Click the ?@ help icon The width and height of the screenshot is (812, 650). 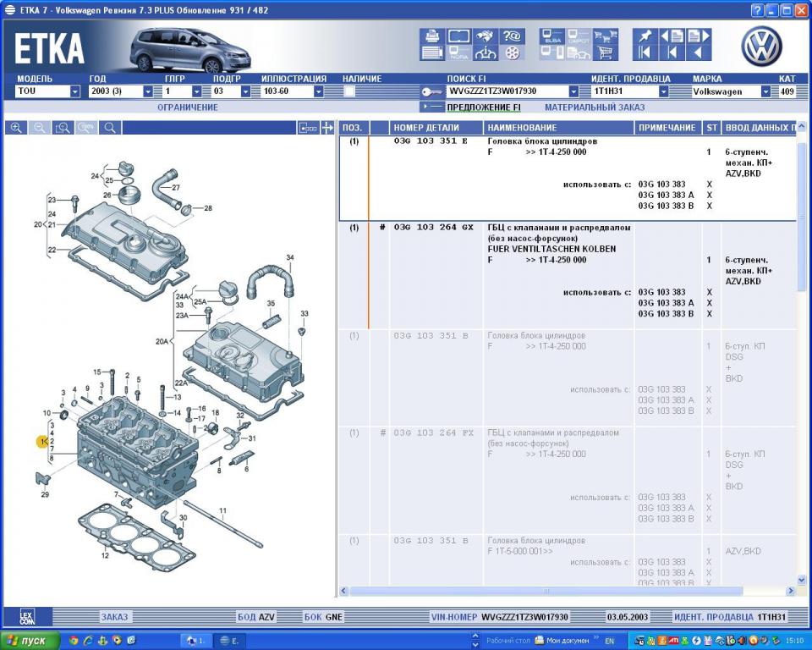click(512, 36)
